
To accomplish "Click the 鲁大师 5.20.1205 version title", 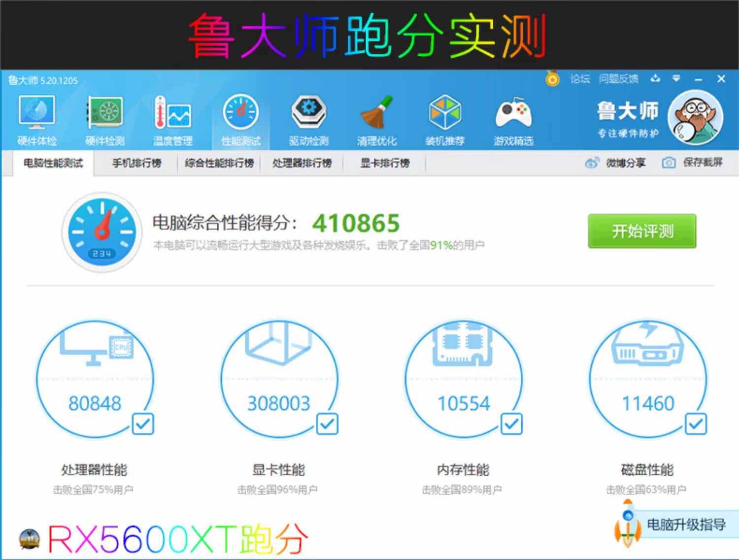I will [43, 80].
